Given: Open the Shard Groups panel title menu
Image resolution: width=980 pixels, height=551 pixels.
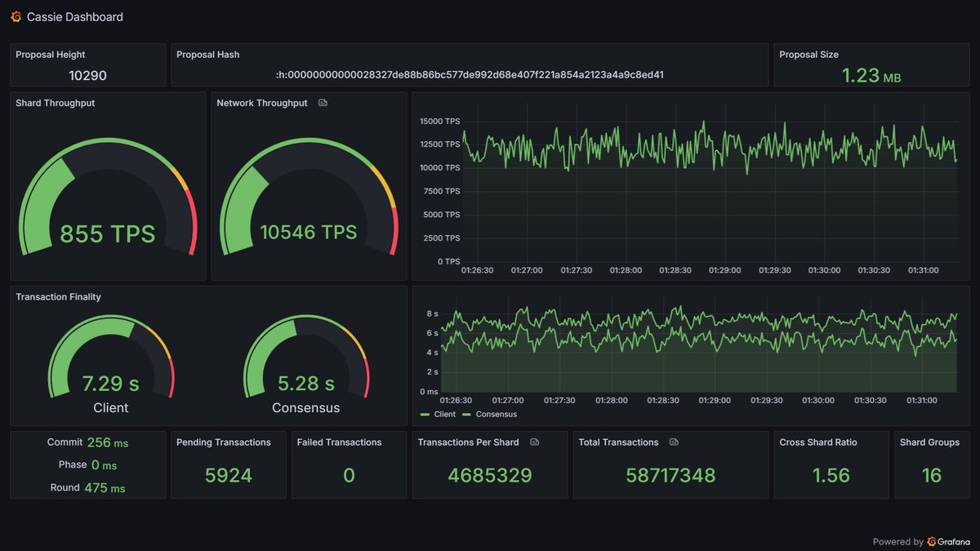Looking at the screenshot, I should click(929, 442).
